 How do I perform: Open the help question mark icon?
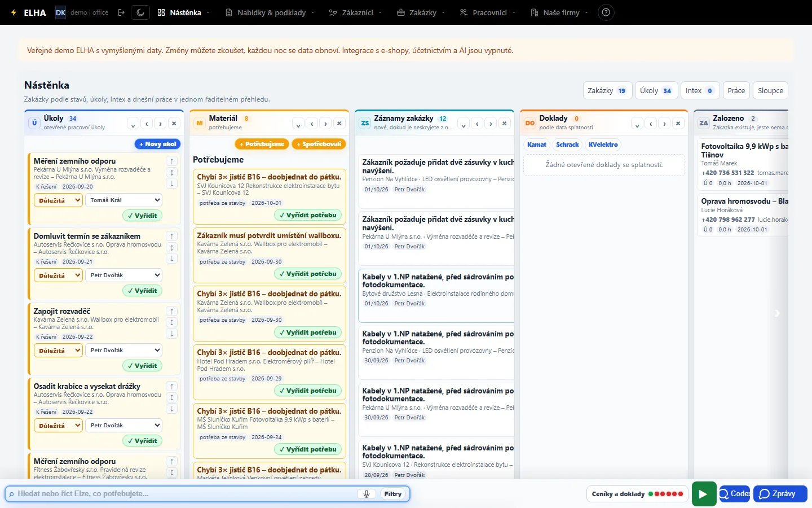tap(606, 12)
